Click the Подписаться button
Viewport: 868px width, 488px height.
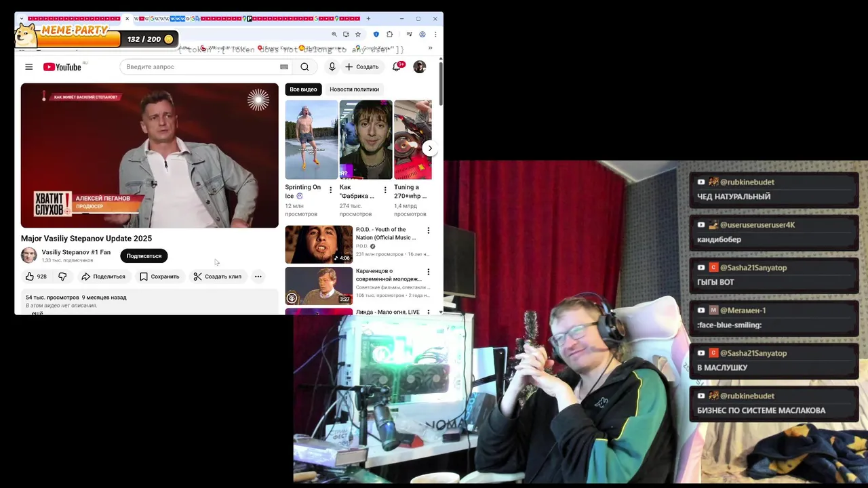(144, 256)
